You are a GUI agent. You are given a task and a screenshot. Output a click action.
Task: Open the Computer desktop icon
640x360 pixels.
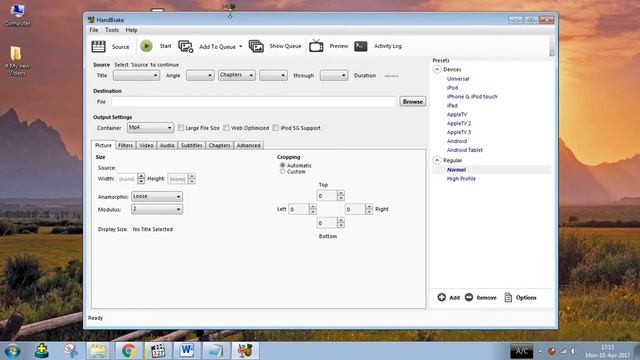pos(18,15)
